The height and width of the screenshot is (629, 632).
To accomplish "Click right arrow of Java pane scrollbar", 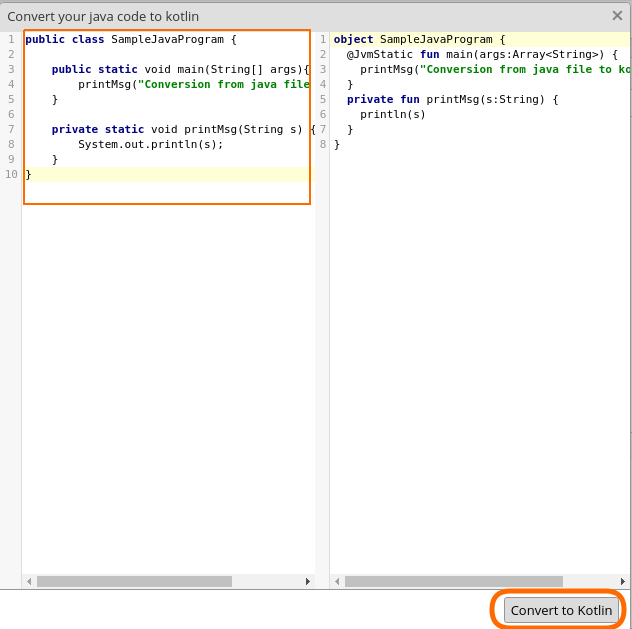I will (x=308, y=581).
